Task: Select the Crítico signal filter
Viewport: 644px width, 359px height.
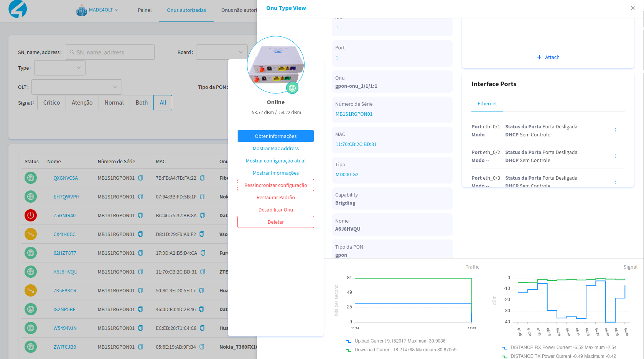Action: click(x=51, y=103)
